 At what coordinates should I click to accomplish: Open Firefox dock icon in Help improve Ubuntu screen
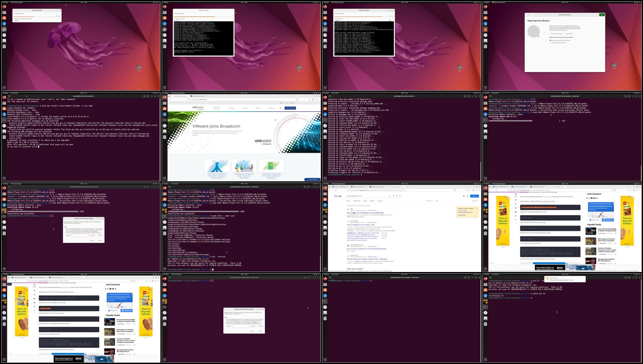pos(485,7)
